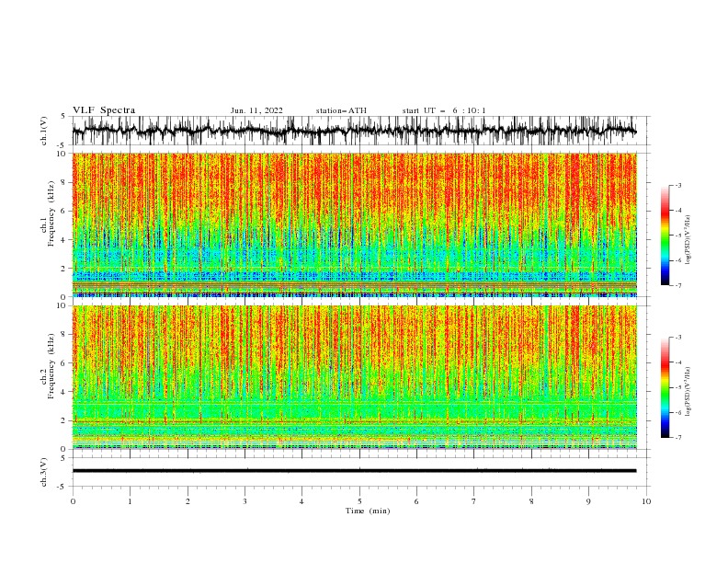
Task: Click the ch.1 waveform trace panel
Action: point(360,131)
